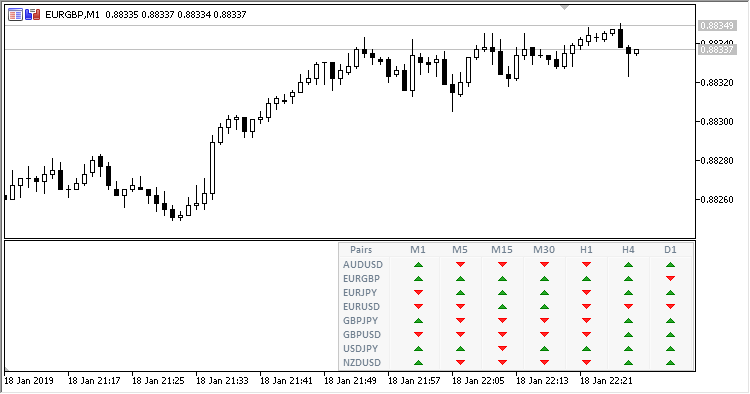The width and height of the screenshot is (750, 394).
Task: Select the M15 column header
Action: pyautogui.click(x=502, y=250)
